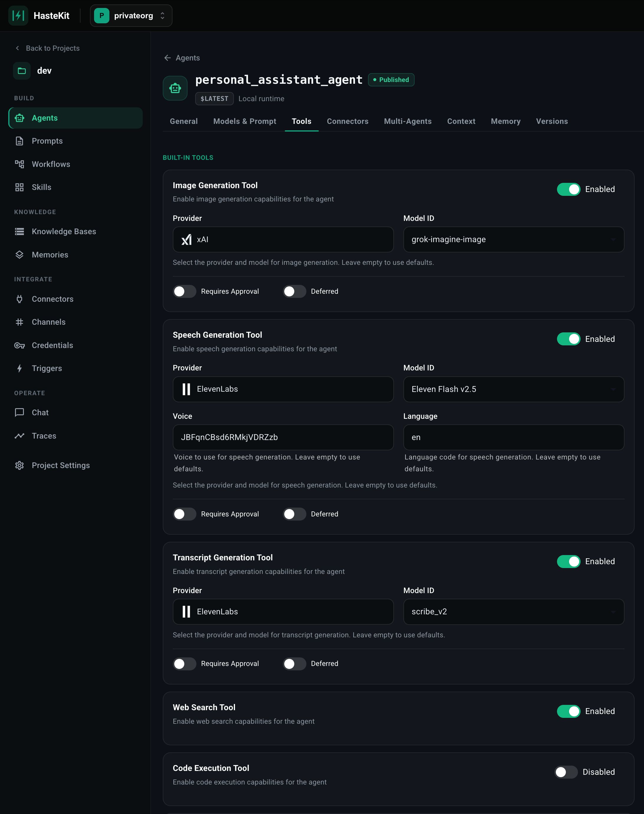This screenshot has height=814, width=644.
Task: Click the large agent robot avatar icon
Action: coord(175,88)
